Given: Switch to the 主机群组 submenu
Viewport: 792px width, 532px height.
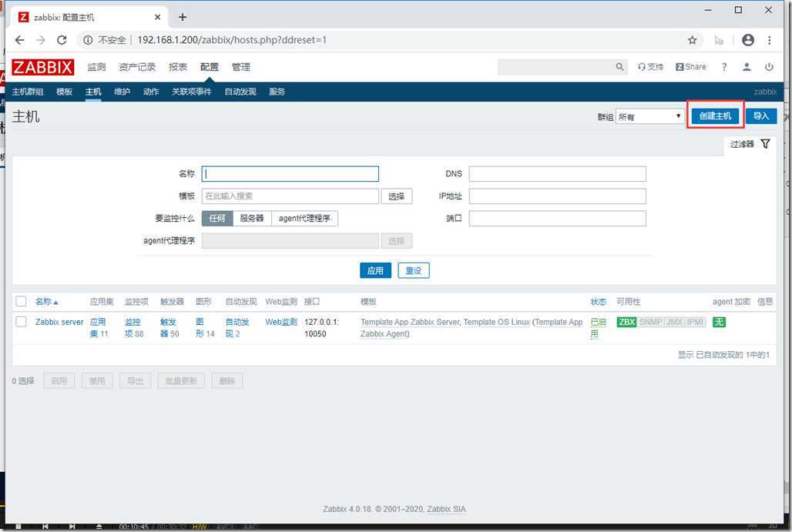Looking at the screenshot, I should 28,92.
